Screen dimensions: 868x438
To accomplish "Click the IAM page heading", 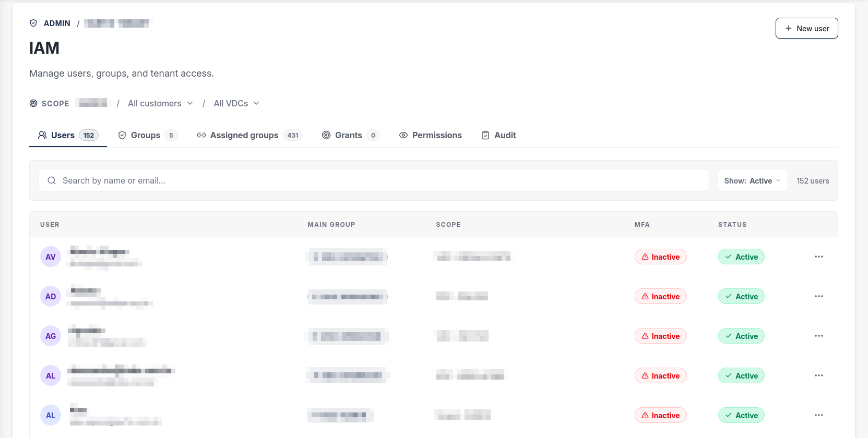I will [x=44, y=48].
